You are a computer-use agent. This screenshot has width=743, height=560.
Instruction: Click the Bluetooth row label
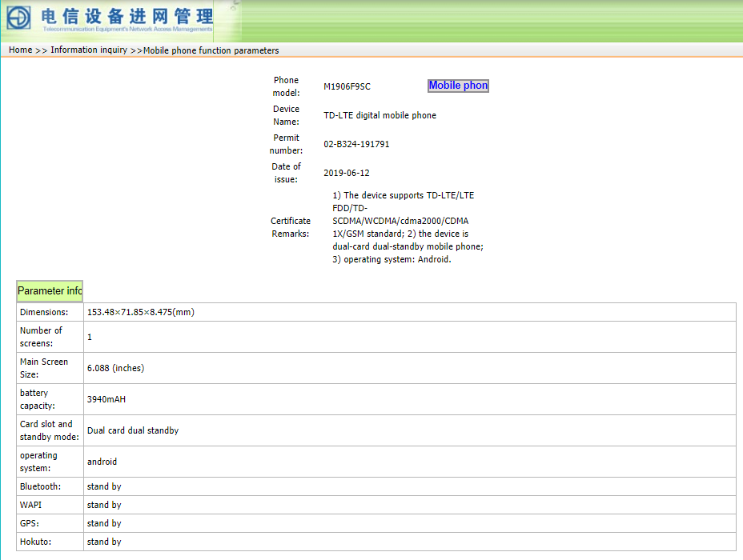pos(40,486)
